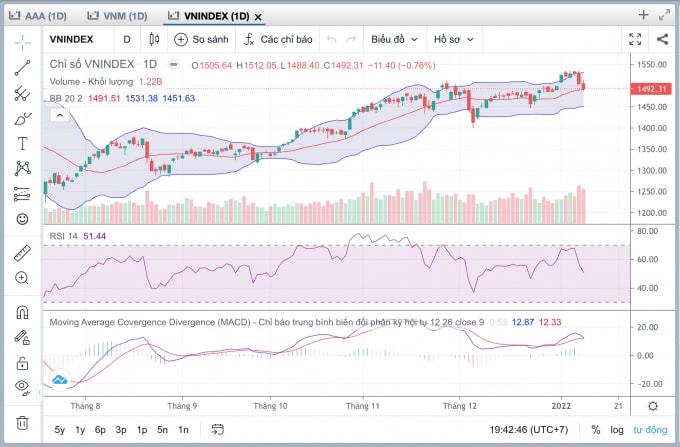Click the share chart icon
The width and height of the screenshot is (680, 447).
pos(662,39)
